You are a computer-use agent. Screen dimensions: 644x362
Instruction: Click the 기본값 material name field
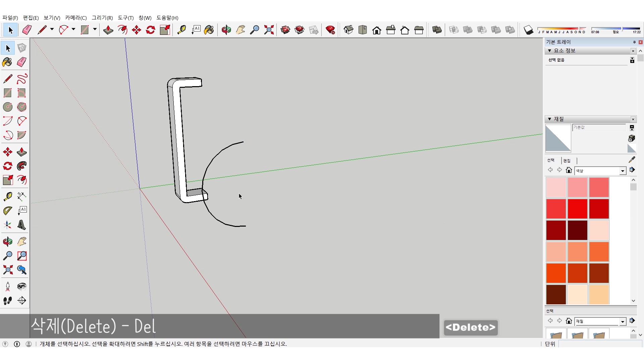pyautogui.click(x=598, y=127)
